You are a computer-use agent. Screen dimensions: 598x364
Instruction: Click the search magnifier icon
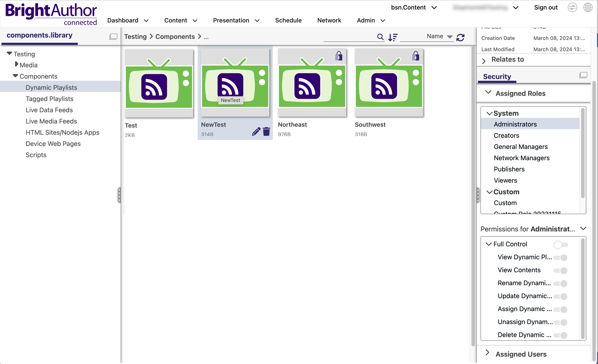(x=380, y=37)
